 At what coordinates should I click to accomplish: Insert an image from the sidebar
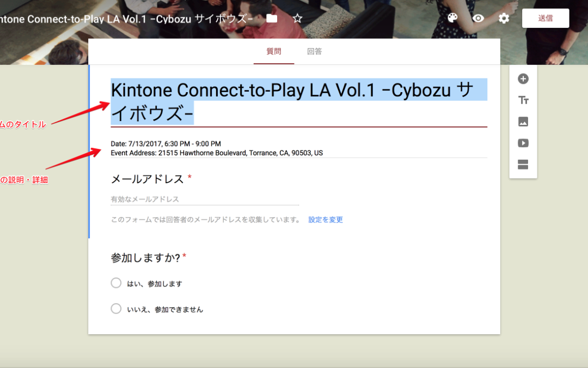[x=523, y=122]
